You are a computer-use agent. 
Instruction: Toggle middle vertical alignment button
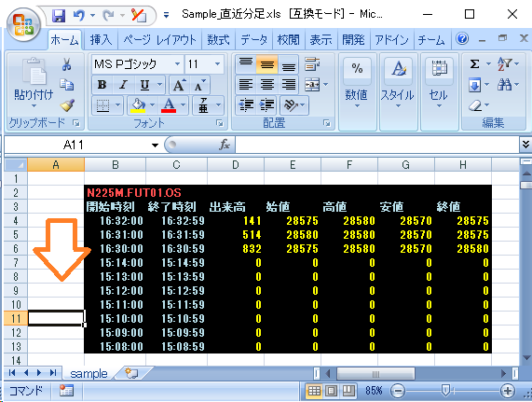click(x=267, y=64)
